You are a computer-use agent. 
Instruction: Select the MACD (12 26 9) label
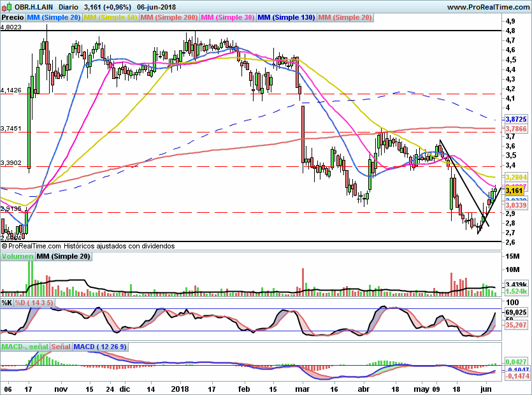pyautogui.click(x=100, y=347)
